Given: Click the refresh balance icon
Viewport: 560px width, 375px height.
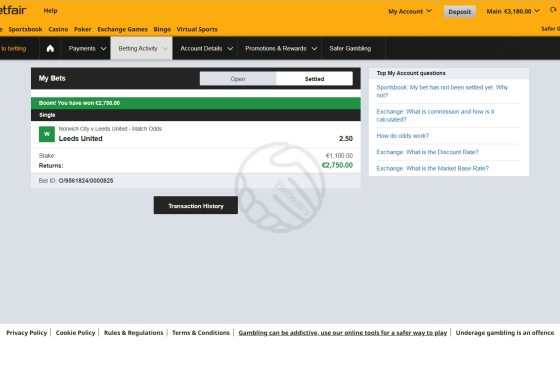Looking at the screenshot, I should [x=554, y=10].
